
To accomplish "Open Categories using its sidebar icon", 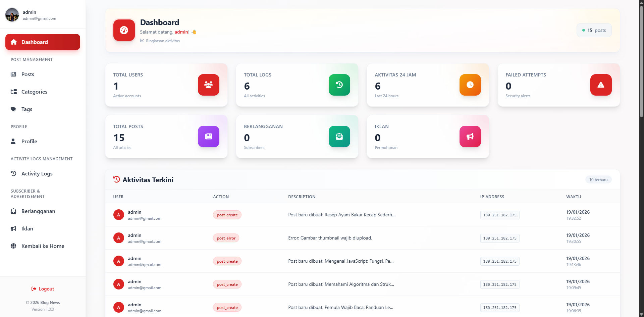I will [x=13, y=92].
